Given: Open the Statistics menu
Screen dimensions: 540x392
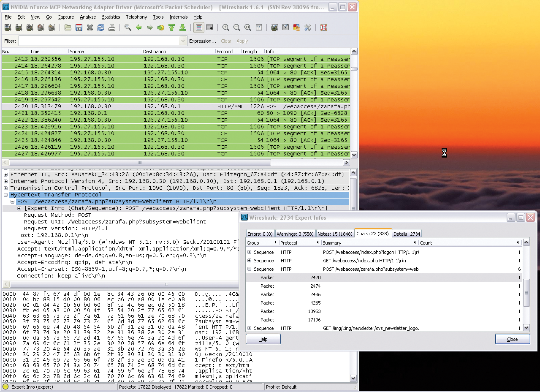Looking at the screenshot, I should pos(111,17).
